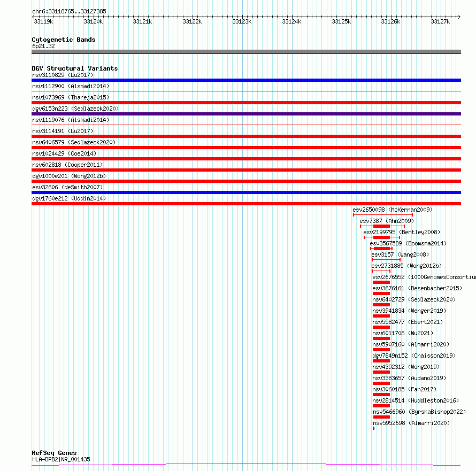Click the Cytogenetic Bands track title

coord(64,40)
